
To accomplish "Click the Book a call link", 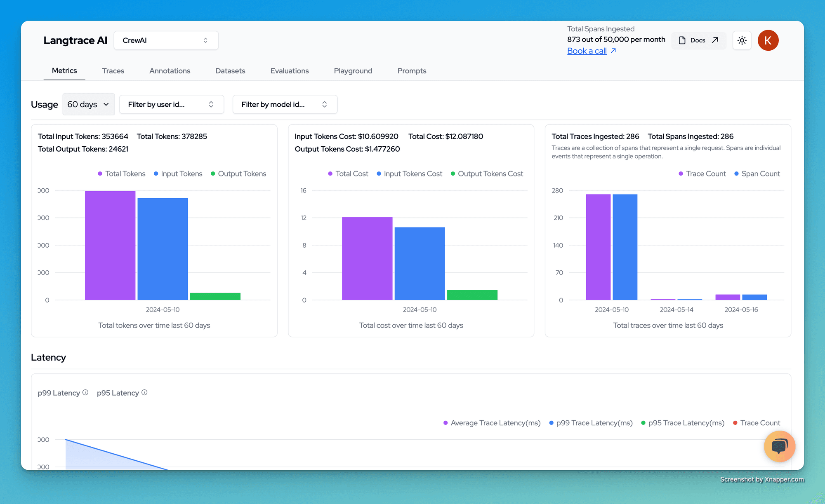I will (587, 51).
